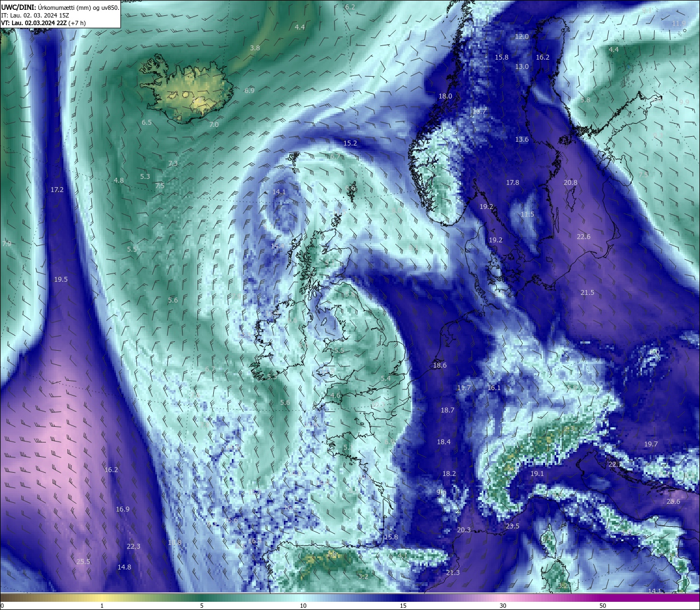
Task: Click the 12.0 value label
Action: tap(522, 37)
